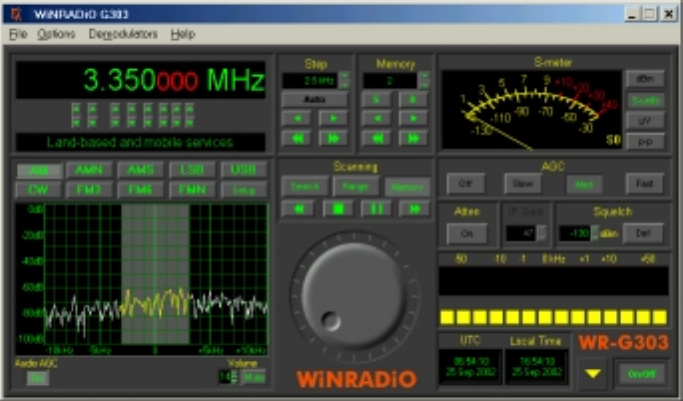Toggle S-meter p-p mode

(x=645, y=142)
